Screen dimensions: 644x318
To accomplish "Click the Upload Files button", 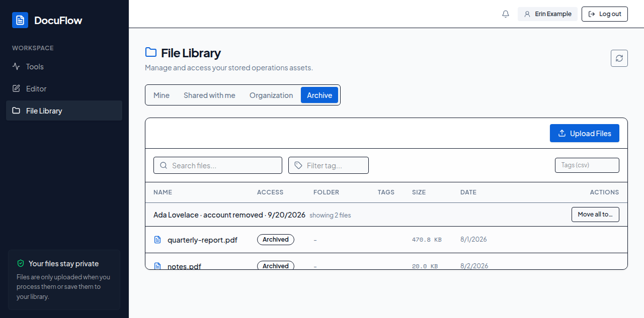I will pyautogui.click(x=585, y=133).
